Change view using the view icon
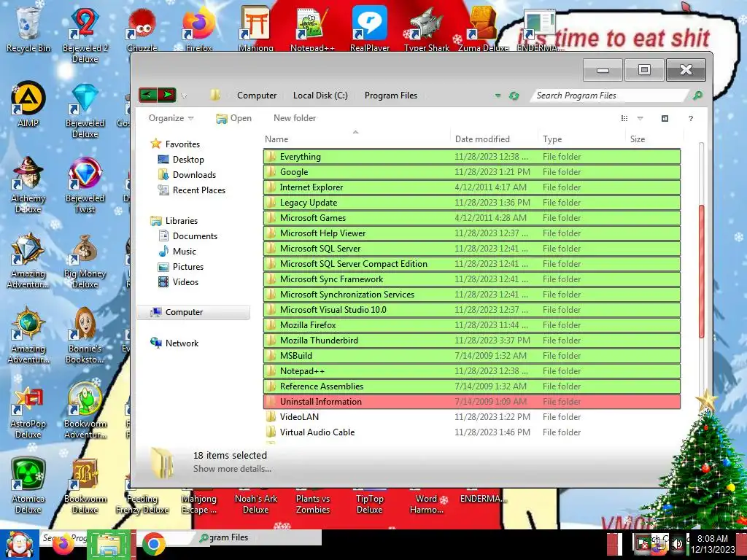Image resolution: width=747 pixels, height=560 pixels. tap(624, 119)
